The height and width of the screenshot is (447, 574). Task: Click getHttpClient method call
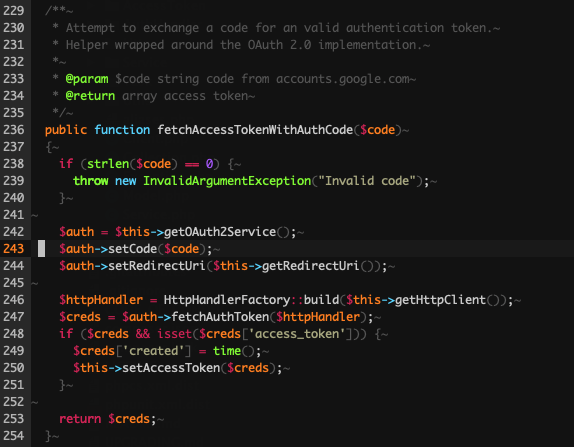[440, 299]
